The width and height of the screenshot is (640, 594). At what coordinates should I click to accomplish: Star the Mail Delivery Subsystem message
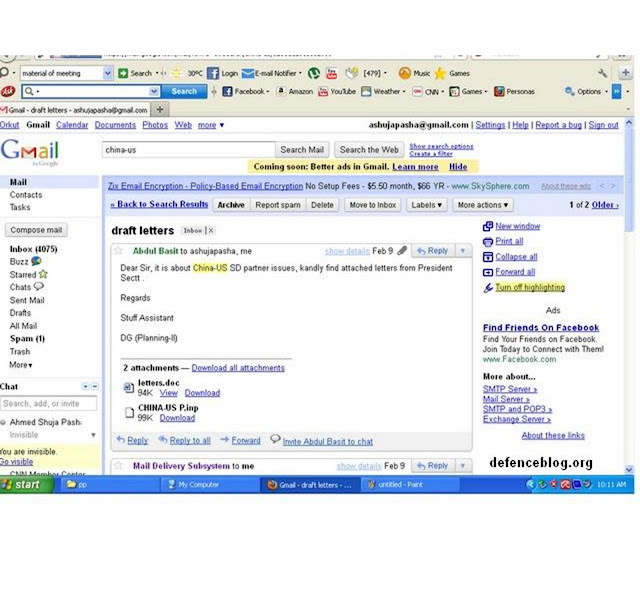point(118,465)
